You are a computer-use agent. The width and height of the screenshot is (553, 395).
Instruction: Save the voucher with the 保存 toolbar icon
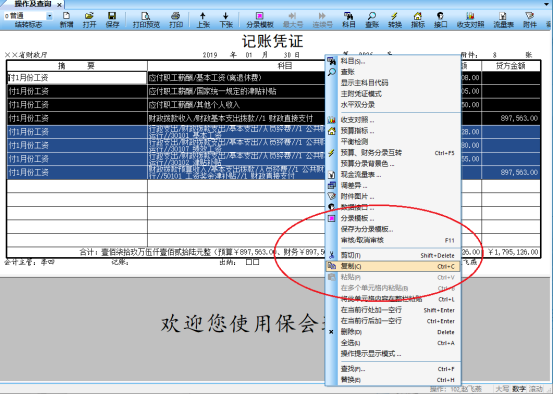(112, 20)
